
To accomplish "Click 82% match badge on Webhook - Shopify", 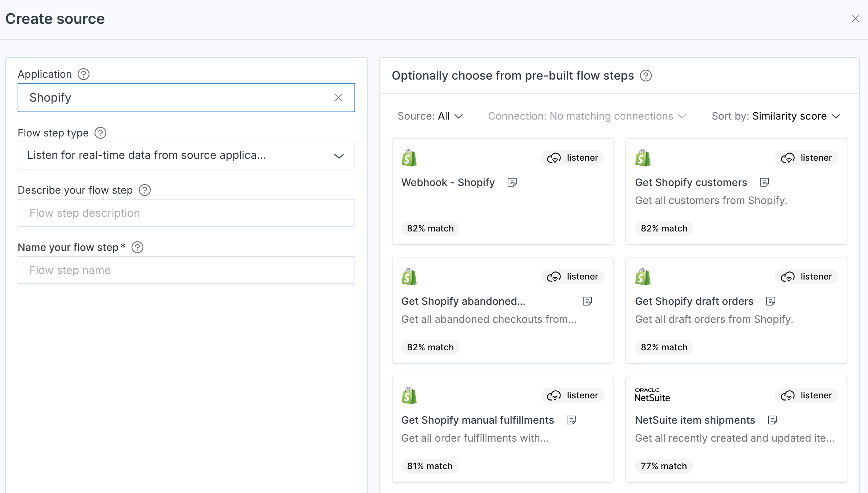I will pos(430,229).
